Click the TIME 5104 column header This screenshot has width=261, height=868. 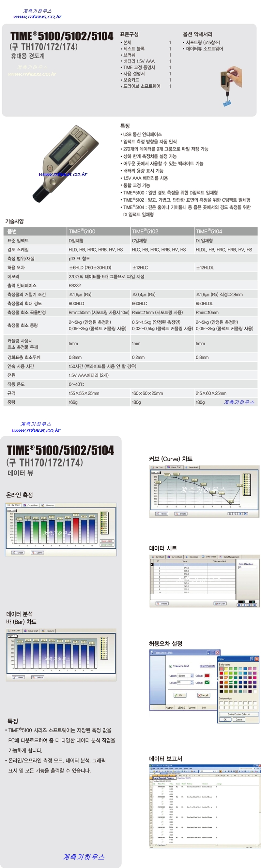click(x=226, y=231)
